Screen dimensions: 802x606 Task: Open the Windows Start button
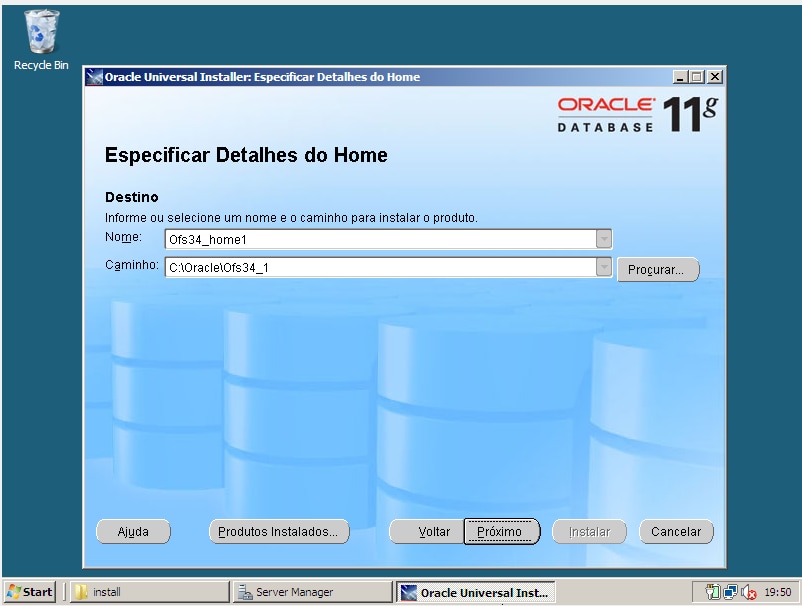point(30,592)
